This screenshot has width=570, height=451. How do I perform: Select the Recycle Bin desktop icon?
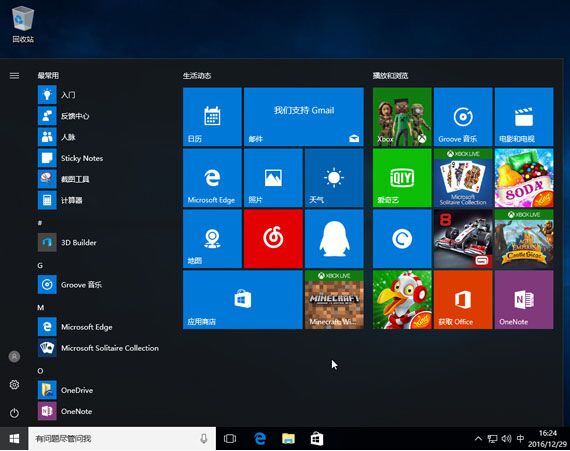click(x=23, y=24)
